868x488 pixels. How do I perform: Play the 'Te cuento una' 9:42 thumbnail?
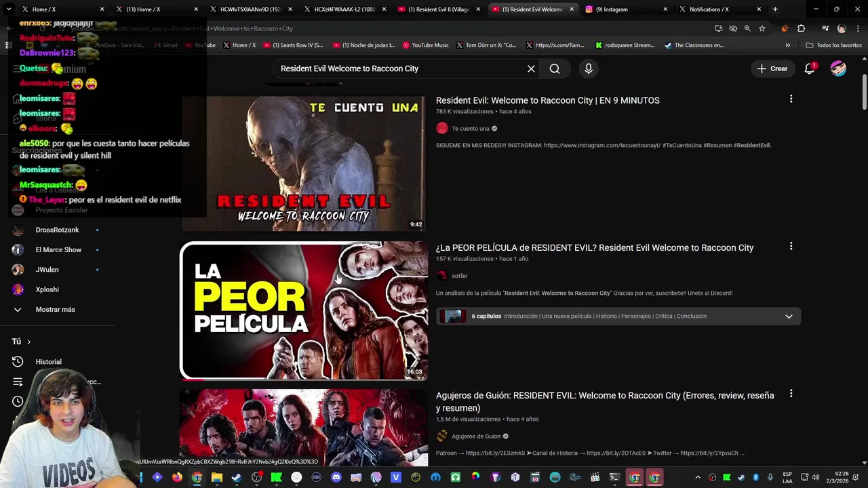[304, 163]
